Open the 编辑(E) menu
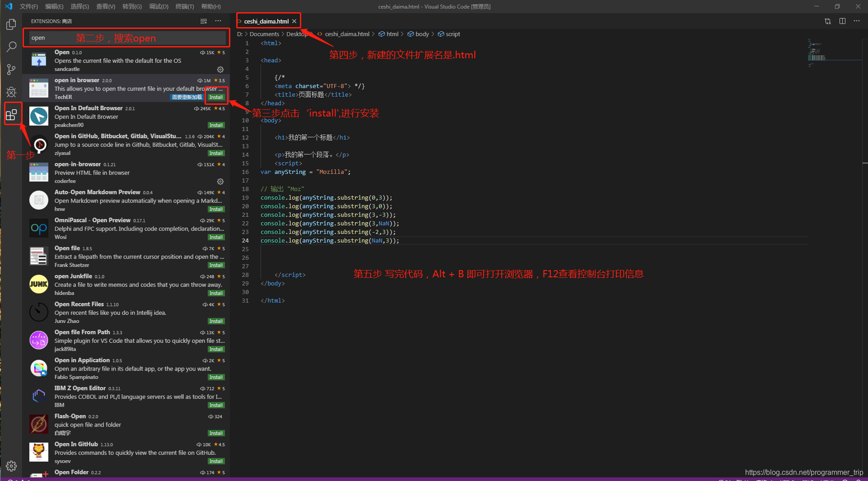This screenshot has width=868, height=481. [54, 6]
